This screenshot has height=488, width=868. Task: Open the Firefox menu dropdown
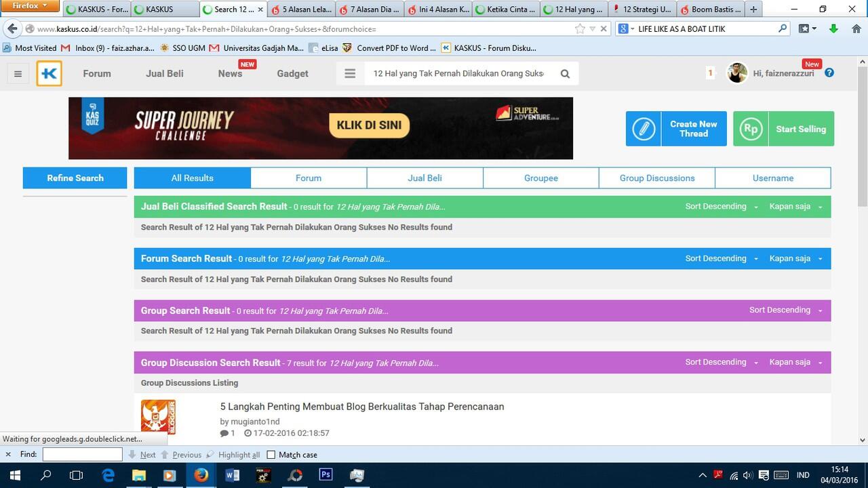point(31,5)
